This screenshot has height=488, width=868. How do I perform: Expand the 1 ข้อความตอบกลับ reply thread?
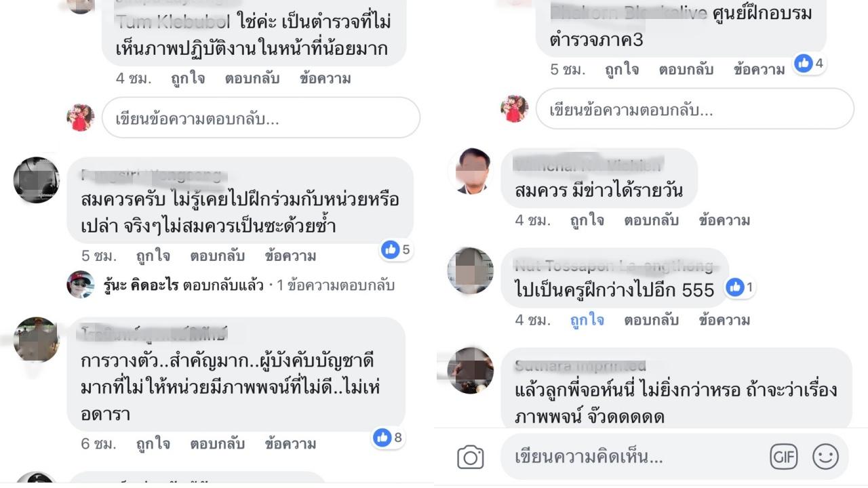coord(335,285)
